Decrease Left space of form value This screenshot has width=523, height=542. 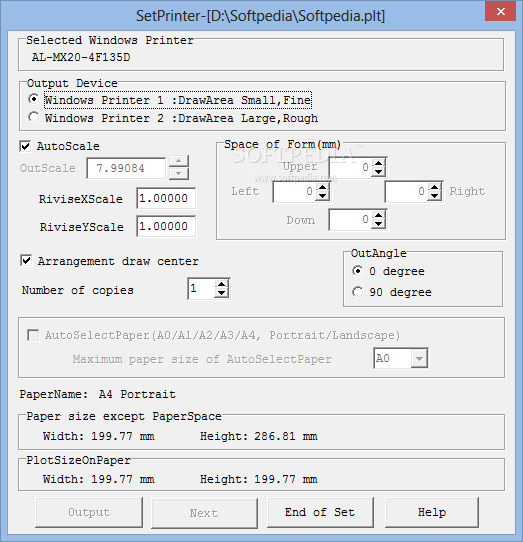point(323,196)
